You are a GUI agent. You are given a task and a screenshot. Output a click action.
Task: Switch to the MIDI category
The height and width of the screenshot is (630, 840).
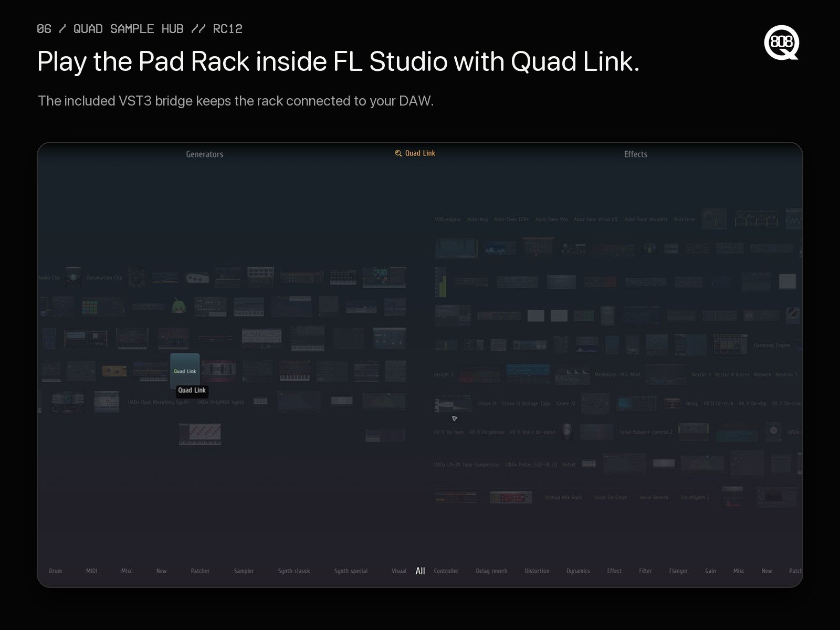[x=91, y=571]
